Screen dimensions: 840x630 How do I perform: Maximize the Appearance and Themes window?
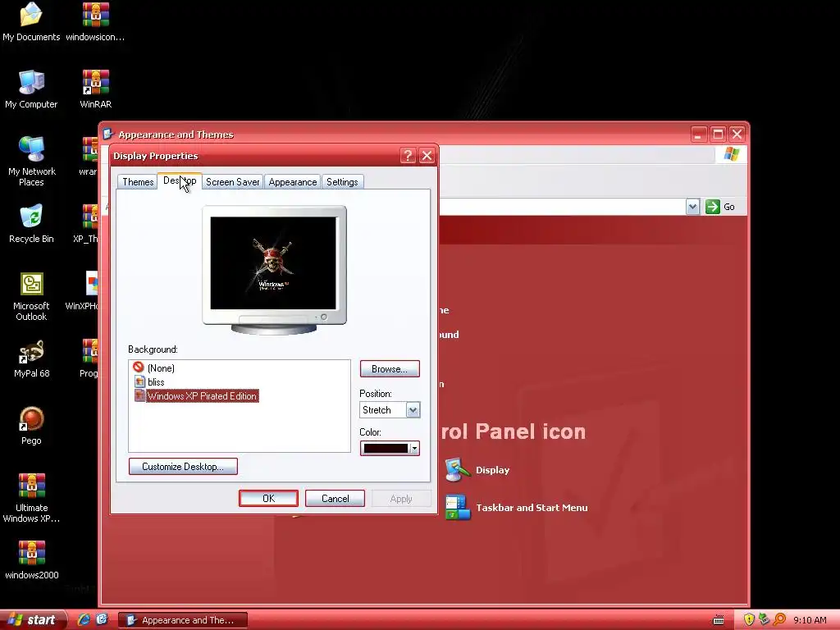coord(718,134)
